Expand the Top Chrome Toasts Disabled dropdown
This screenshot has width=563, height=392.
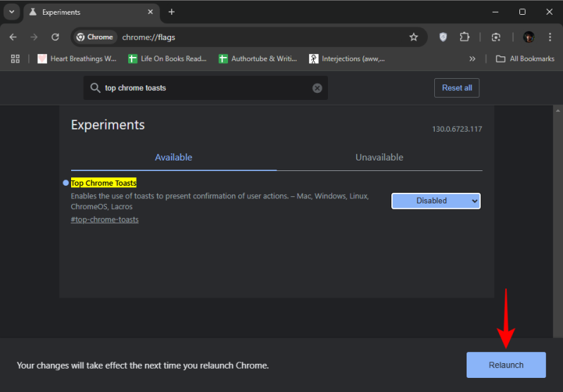[436, 201]
